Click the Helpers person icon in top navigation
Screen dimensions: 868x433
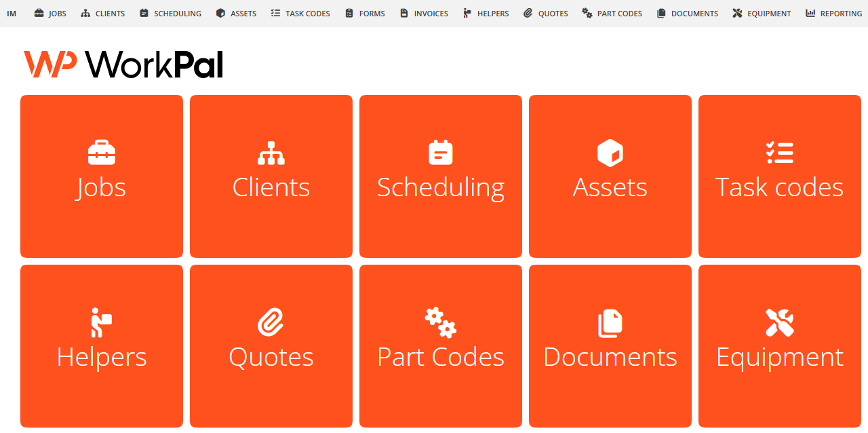tap(467, 13)
